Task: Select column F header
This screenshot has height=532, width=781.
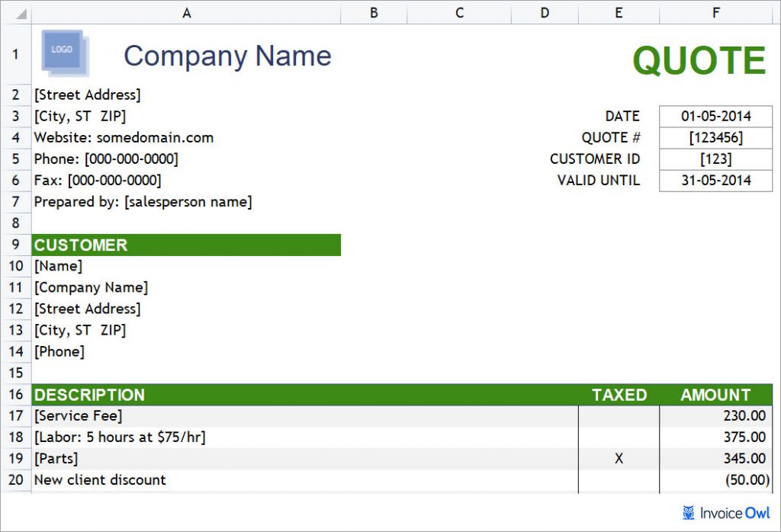Action: click(x=715, y=13)
